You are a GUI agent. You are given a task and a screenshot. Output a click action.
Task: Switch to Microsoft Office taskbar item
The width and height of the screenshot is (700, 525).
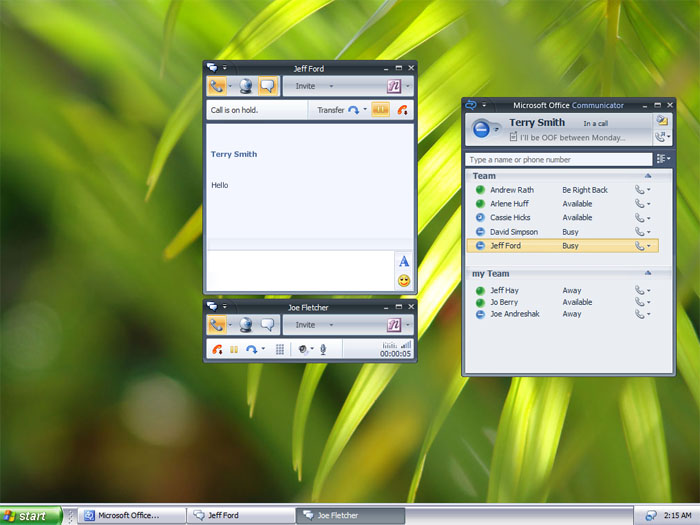pos(132,516)
